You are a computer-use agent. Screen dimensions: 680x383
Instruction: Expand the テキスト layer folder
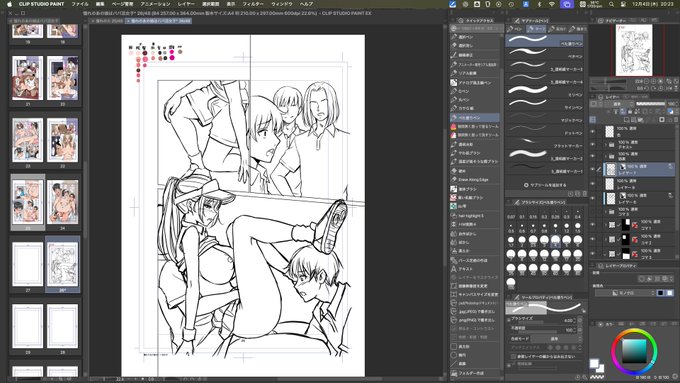click(606, 144)
